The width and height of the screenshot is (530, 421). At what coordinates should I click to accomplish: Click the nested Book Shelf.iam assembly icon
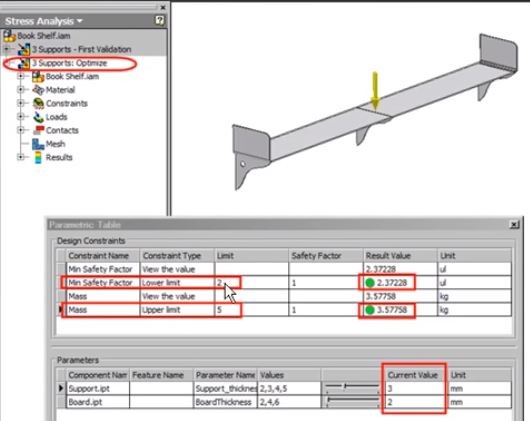pos(38,77)
